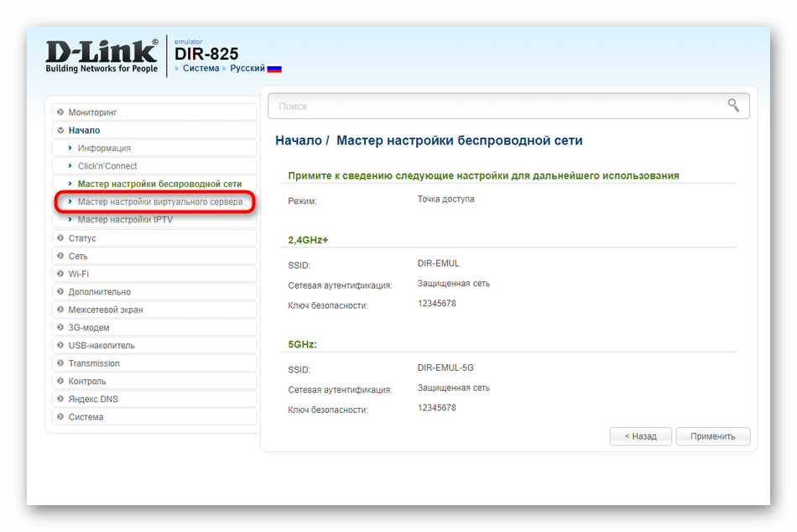Expand the Межсетевой экран section
The image size is (797, 532).
pyautogui.click(x=106, y=310)
